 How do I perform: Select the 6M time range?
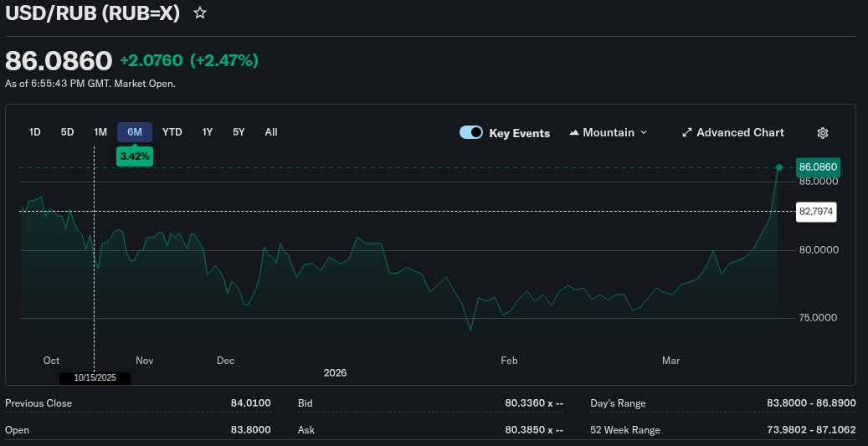pyautogui.click(x=135, y=132)
